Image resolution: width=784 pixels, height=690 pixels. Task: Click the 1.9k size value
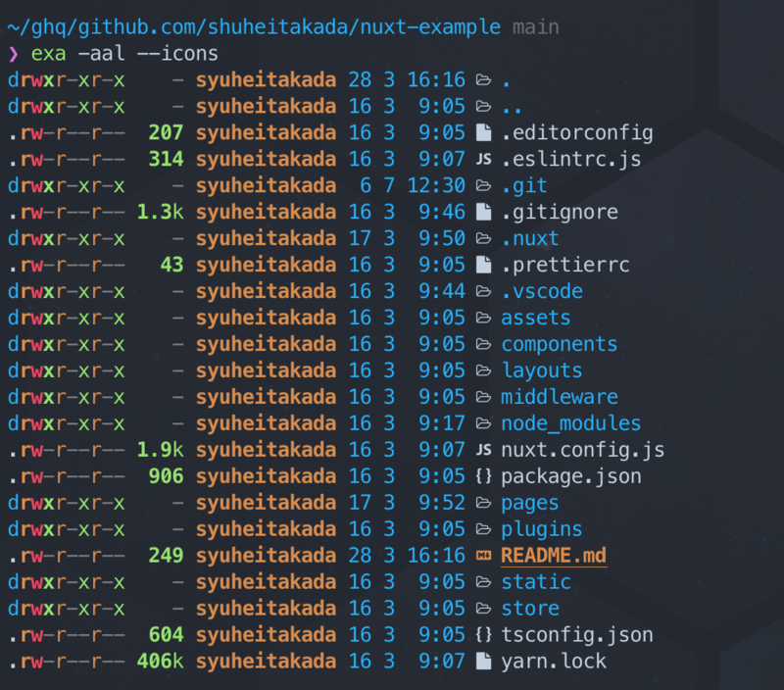coord(160,450)
